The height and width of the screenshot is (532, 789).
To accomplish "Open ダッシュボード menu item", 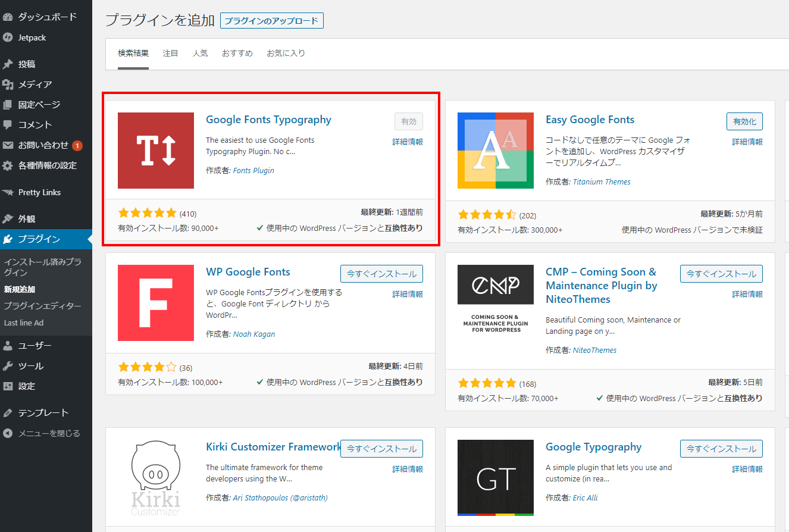I will pyautogui.click(x=48, y=17).
